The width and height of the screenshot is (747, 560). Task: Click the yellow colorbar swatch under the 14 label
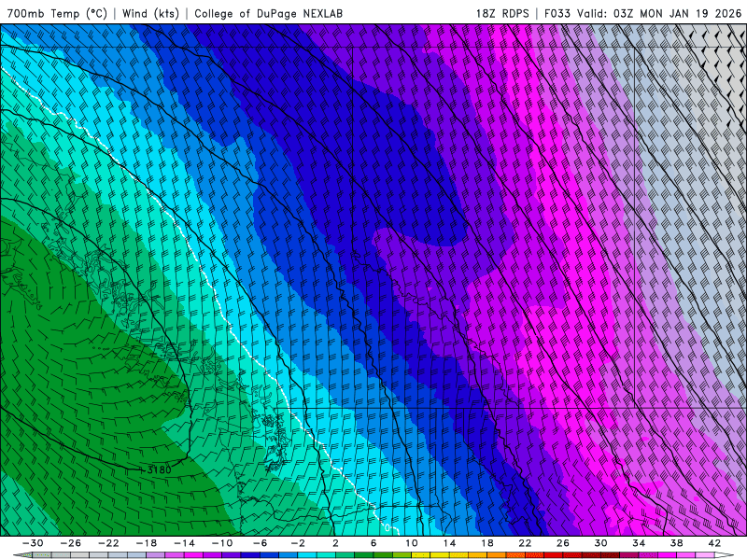click(440, 555)
